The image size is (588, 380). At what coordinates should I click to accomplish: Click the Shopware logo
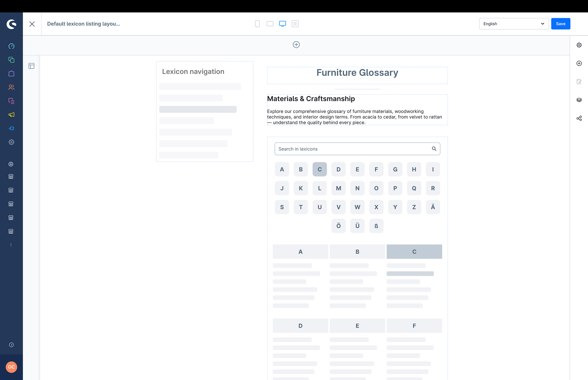pyautogui.click(x=11, y=24)
